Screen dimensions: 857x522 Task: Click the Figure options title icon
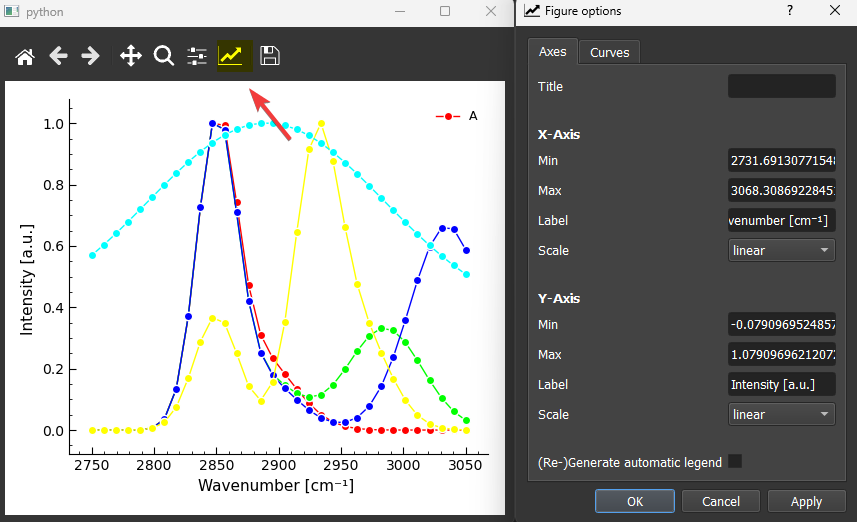[x=531, y=11]
